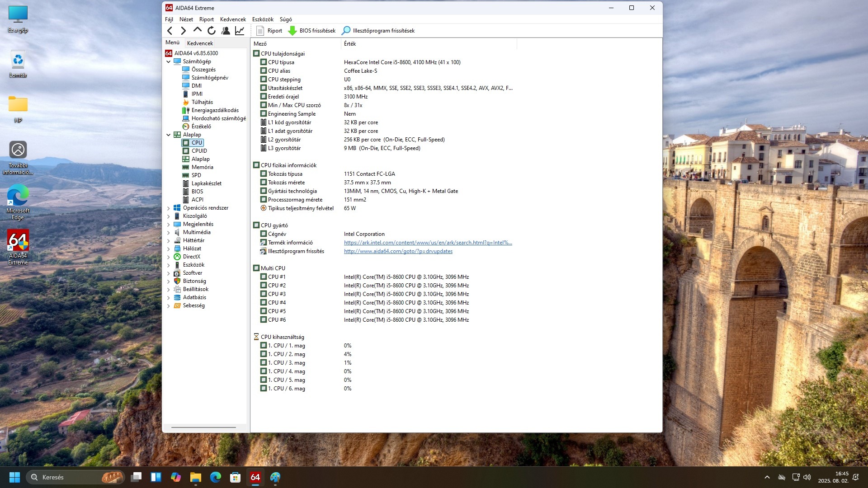Click the Up level arrow icon
This screenshot has height=488, width=868.
pyautogui.click(x=197, y=30)
